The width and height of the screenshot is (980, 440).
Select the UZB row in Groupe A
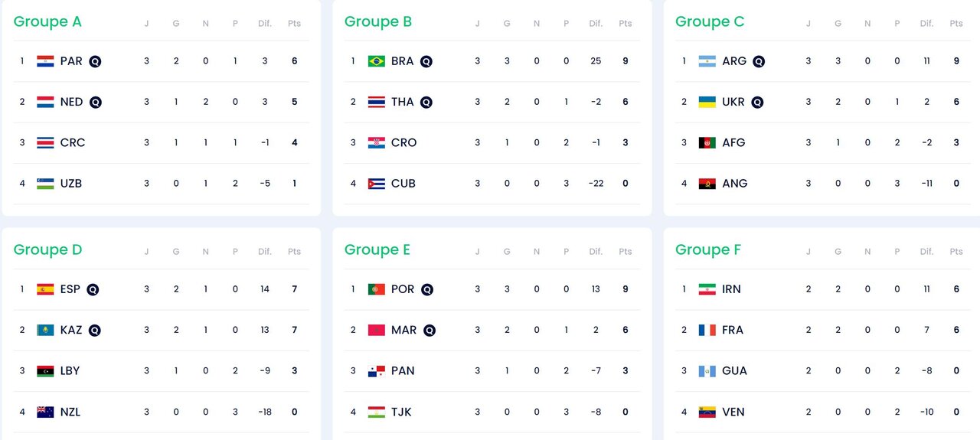[x=161, y=184]
